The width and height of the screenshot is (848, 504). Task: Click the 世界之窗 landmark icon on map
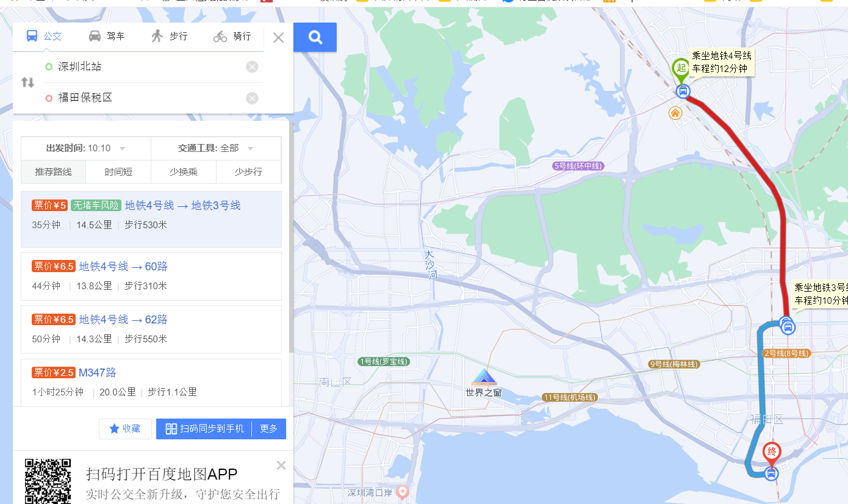pyautogui.click(x=484, y=377)
